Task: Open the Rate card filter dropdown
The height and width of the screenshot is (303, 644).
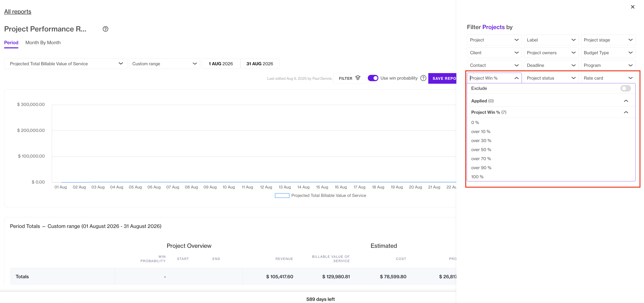Action: tap(608, 78)
